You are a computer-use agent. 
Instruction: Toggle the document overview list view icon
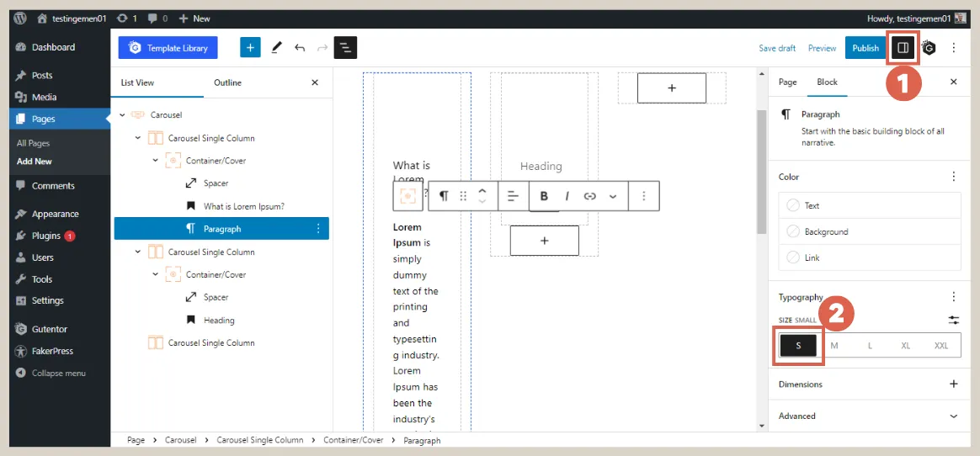[x=345, y=48]
